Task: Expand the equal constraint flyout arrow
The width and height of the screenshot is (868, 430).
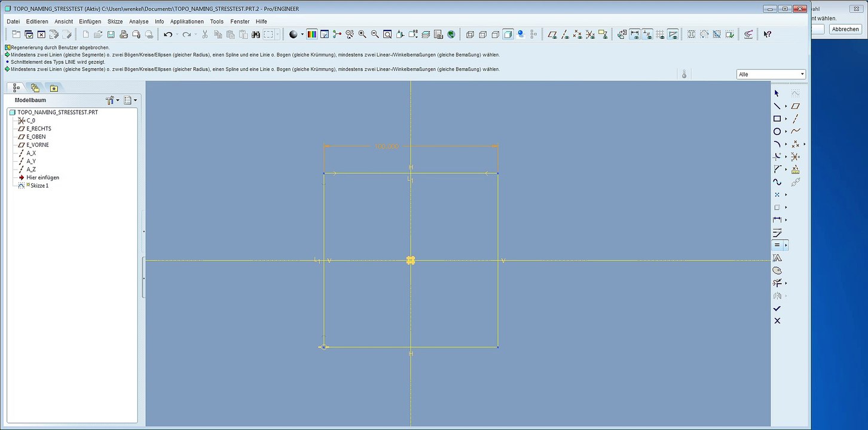Action: (786, 245)
